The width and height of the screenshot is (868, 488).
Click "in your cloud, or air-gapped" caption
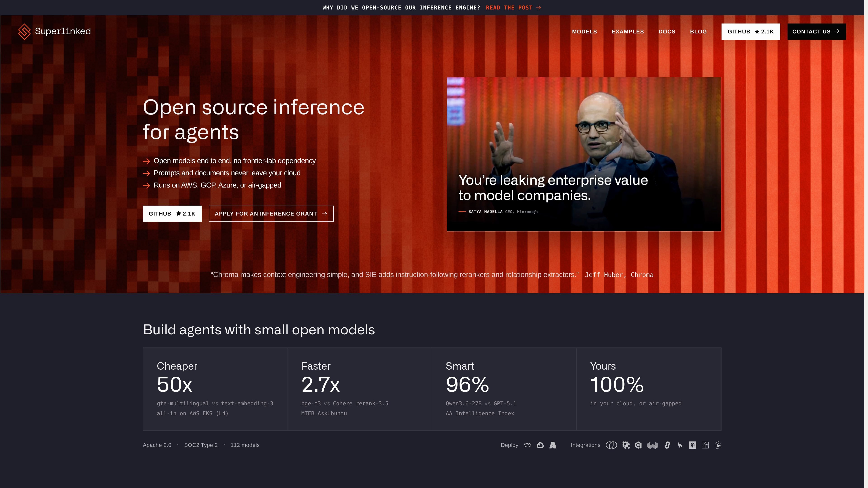point(636,404)
